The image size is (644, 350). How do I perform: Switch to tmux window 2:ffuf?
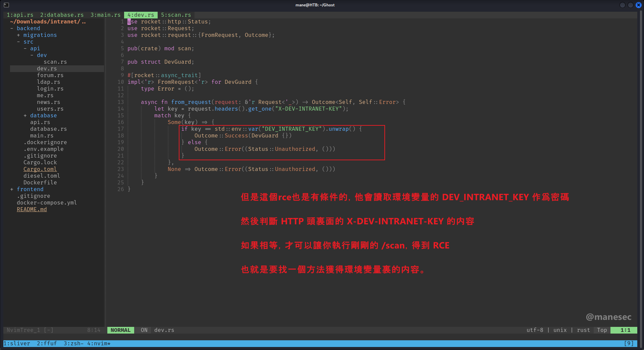click(47, 344)
